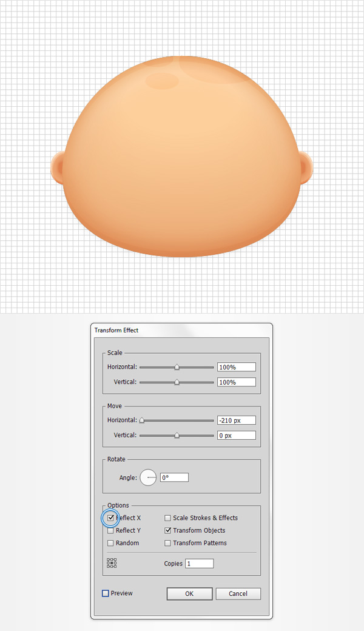Click the Angle label text
364x631 pixels.
tap(128, 477)
